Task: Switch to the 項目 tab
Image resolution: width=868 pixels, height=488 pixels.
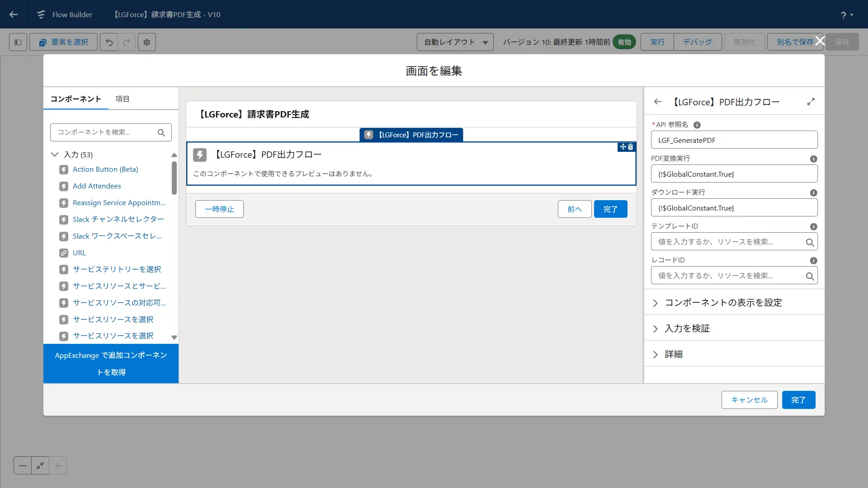Action: pyautogui.click(x=122, y=99)
